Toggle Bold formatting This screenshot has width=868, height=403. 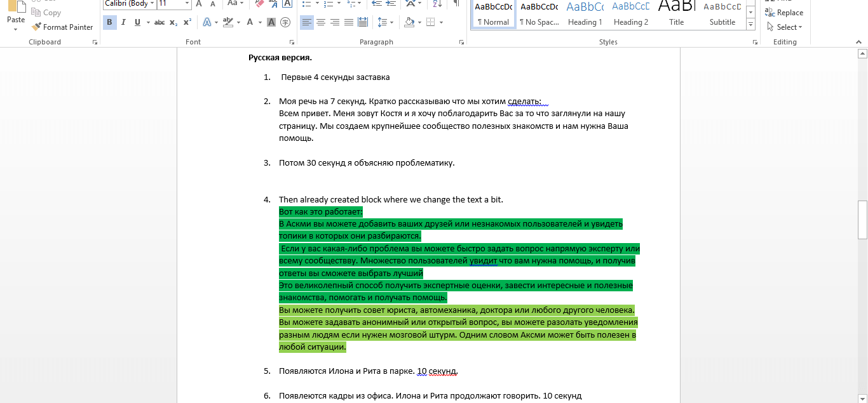[109, 22]
